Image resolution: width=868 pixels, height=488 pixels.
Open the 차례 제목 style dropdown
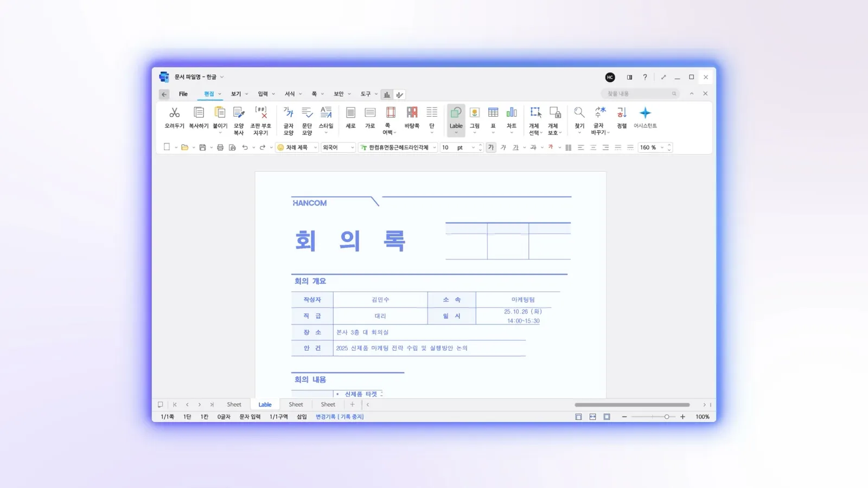[x=297, y=147]
